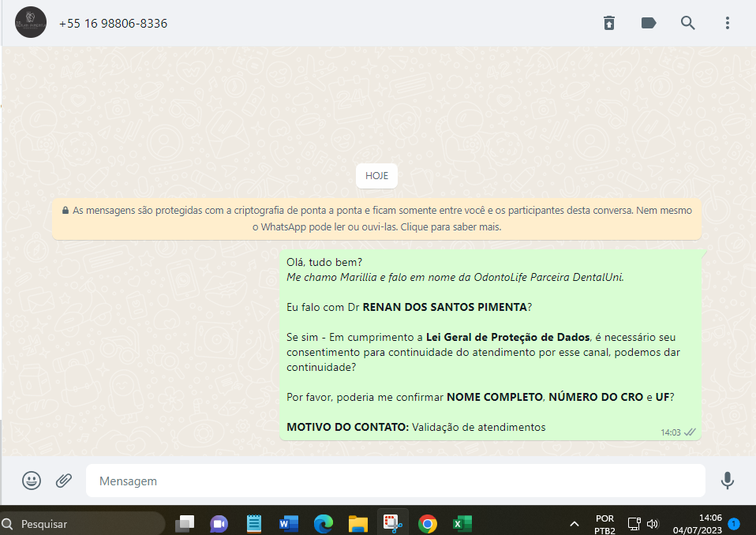Open the emoji picker
This screenshot has width=756, height=535.
click(32, 481)
